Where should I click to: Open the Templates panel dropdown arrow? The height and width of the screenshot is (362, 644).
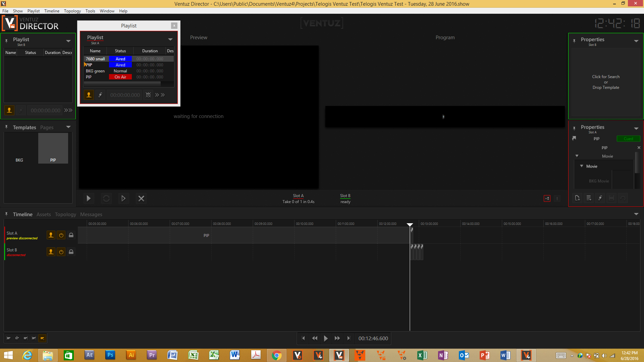point(68,127)
